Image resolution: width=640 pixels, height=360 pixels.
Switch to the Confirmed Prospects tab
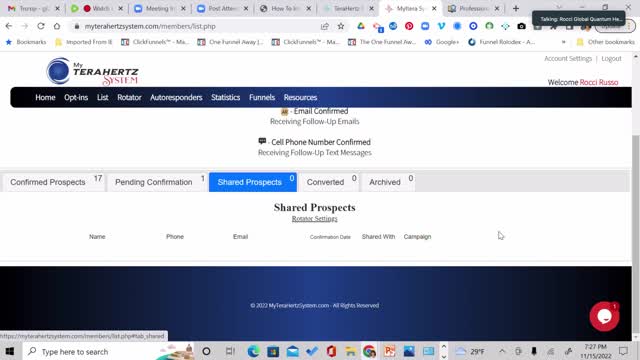coord(54,182)
